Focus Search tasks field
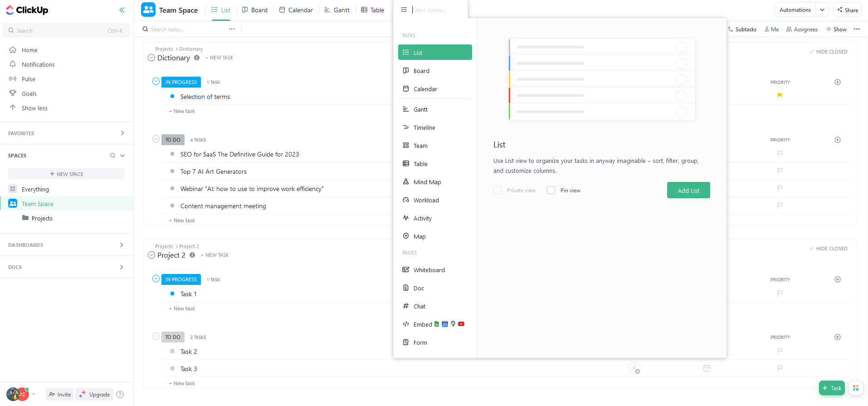 click(x=187, y=29)
